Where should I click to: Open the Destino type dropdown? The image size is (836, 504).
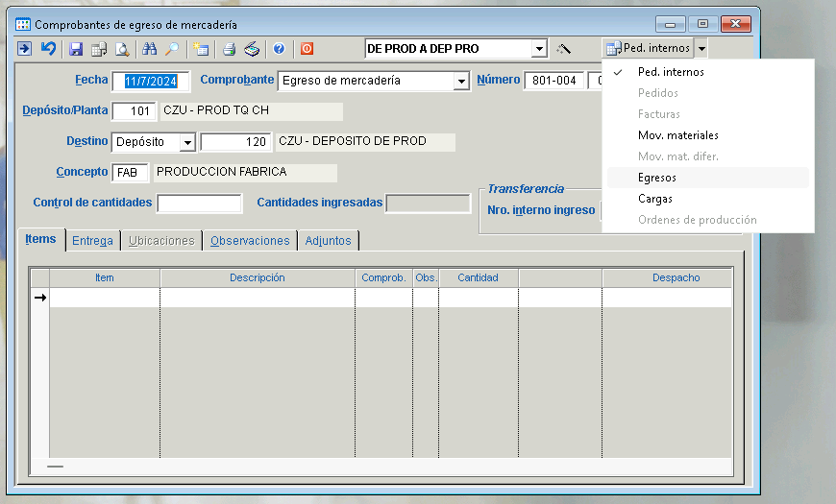(x=187, y=142)
